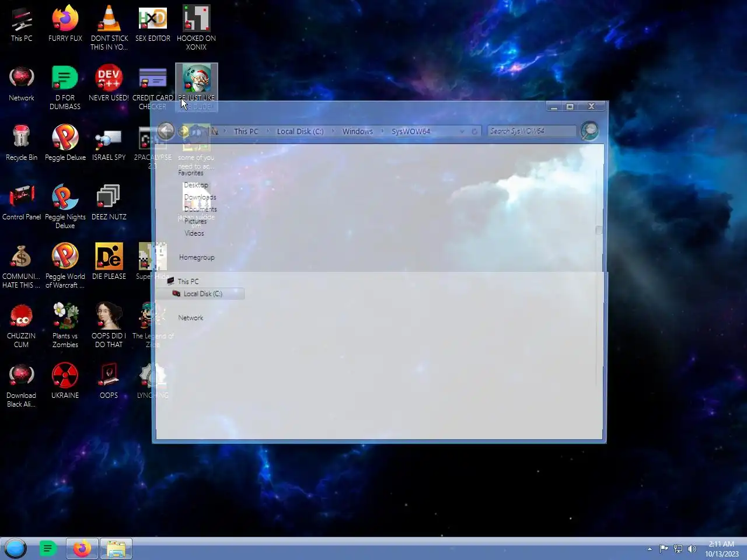The image size is (747, 560).
Task: Select the Peggle World of Warcraft icon
Action: 65,265
